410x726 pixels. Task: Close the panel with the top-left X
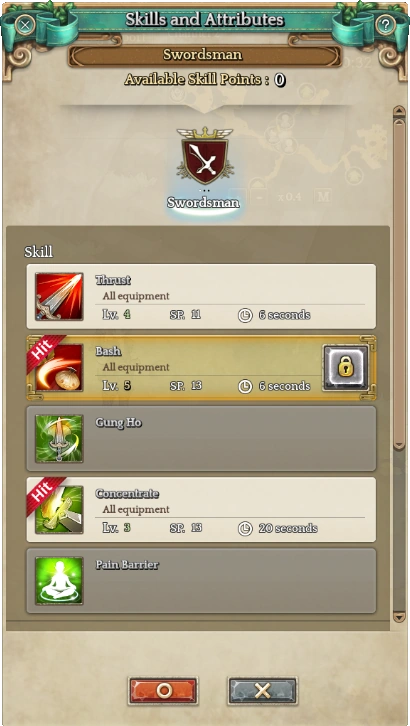[x=25, y=25]
